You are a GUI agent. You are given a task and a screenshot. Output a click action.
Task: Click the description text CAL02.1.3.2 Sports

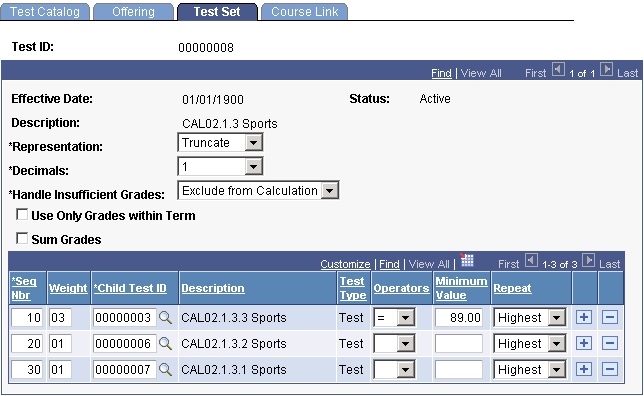(234, 343)
